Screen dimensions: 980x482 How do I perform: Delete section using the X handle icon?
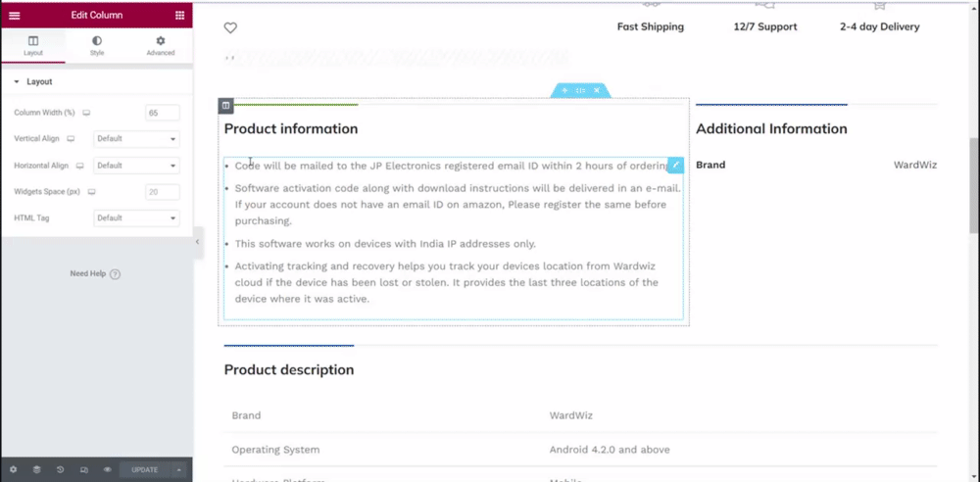pos(597,91)
